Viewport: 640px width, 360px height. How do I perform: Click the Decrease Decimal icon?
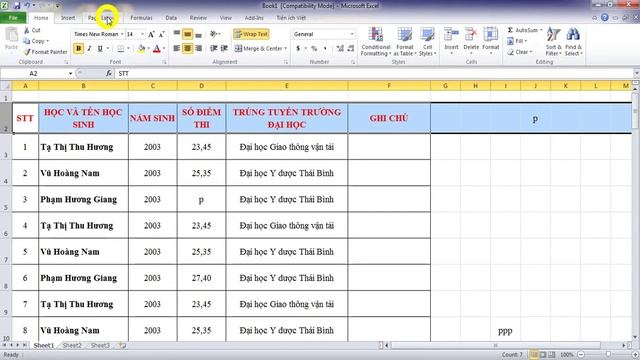coord(351,49)
